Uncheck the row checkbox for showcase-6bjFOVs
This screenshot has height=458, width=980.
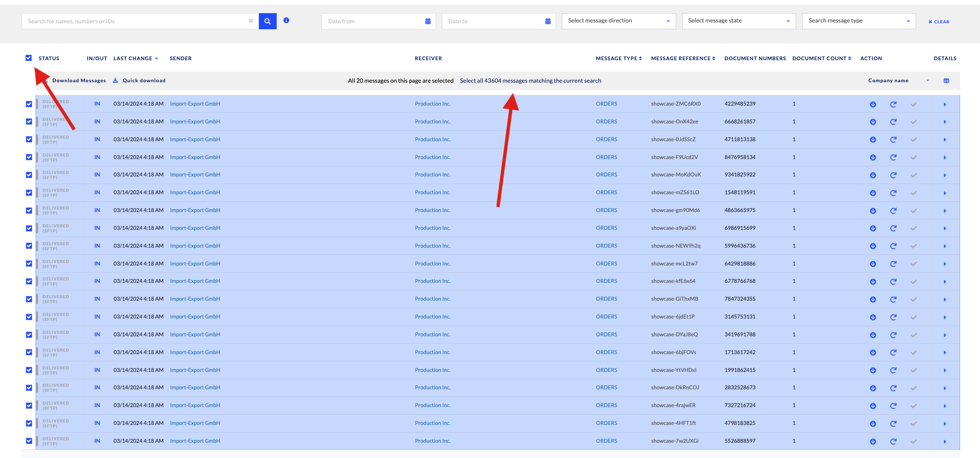coord(29,352)
